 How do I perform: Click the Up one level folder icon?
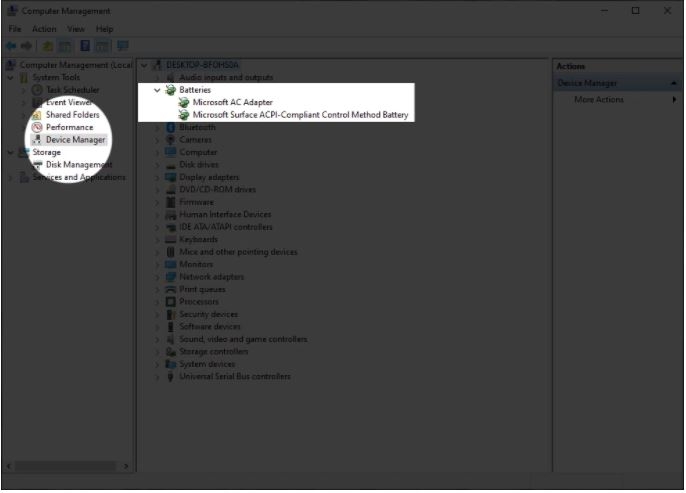pos(47,46)
